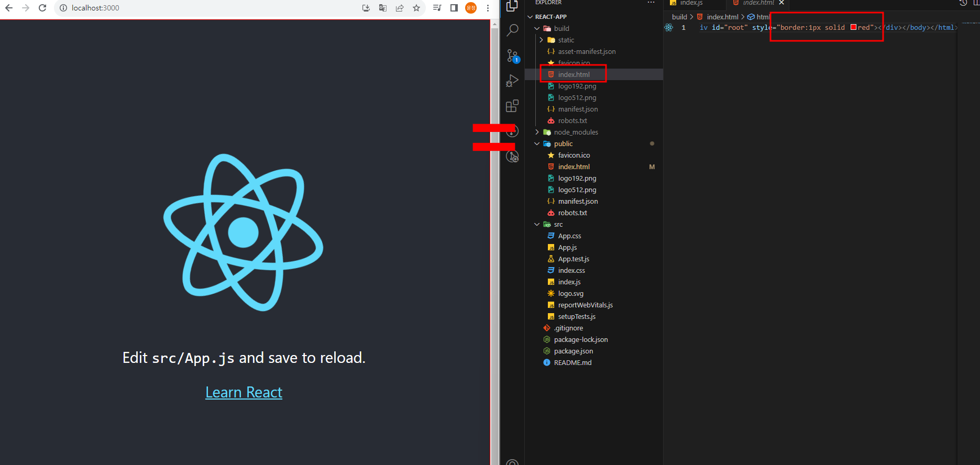
Task: Click the install app icon in address bar
Action: click(x=366, y=8)
